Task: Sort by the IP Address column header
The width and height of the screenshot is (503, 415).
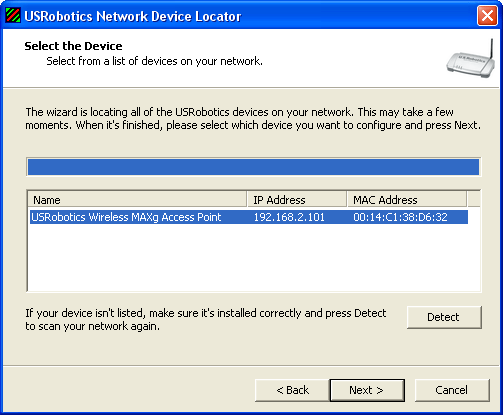Action: tap(297, 199)
